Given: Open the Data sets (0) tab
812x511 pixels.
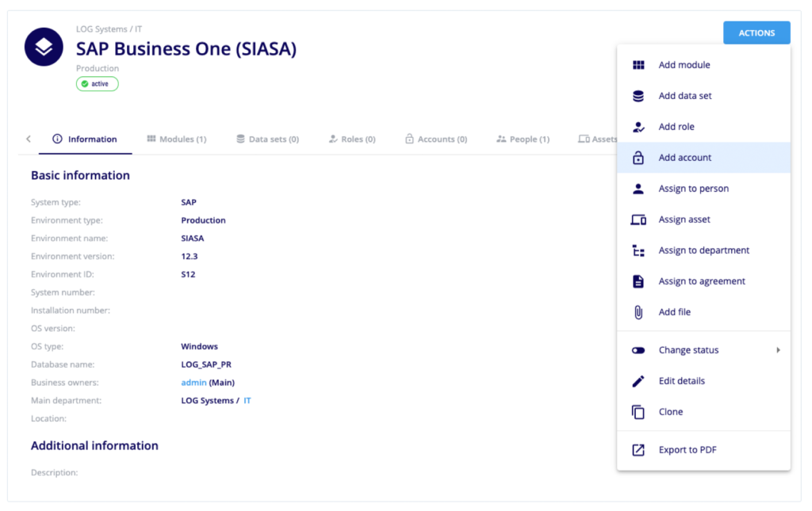Looking at the screenshot, I should 268,139.
